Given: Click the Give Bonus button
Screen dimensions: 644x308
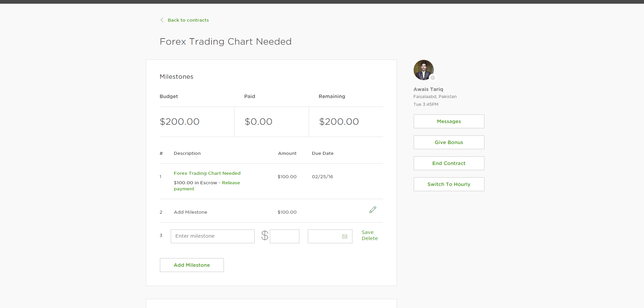Looking at the screenshot, I should [x=449, y=142].
